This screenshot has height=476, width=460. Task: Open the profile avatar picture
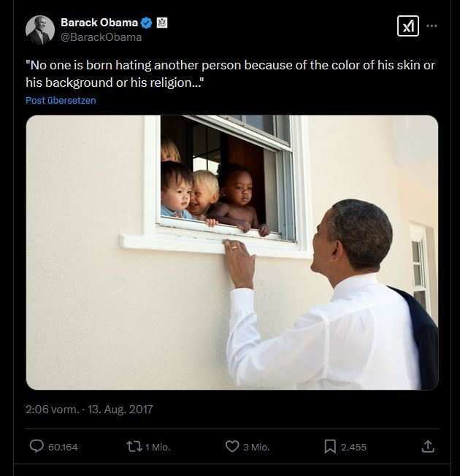point(40,30)
